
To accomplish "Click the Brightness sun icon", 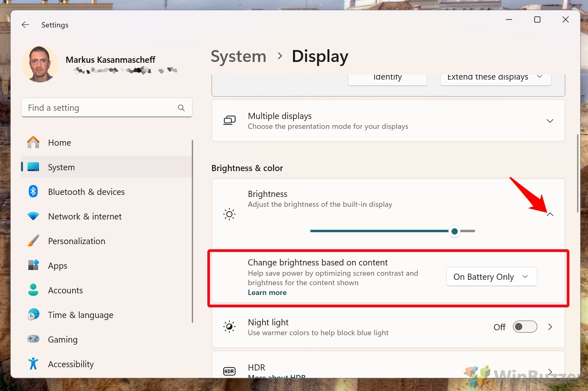I will [229, 214].
